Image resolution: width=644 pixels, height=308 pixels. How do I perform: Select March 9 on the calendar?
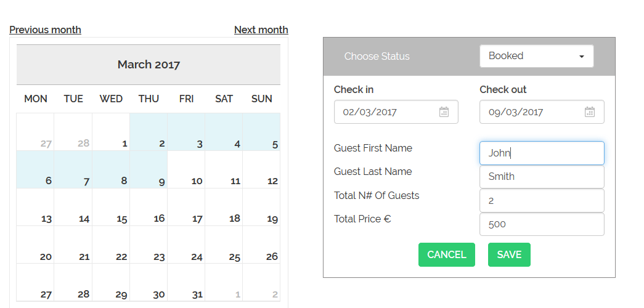(149, 169)
